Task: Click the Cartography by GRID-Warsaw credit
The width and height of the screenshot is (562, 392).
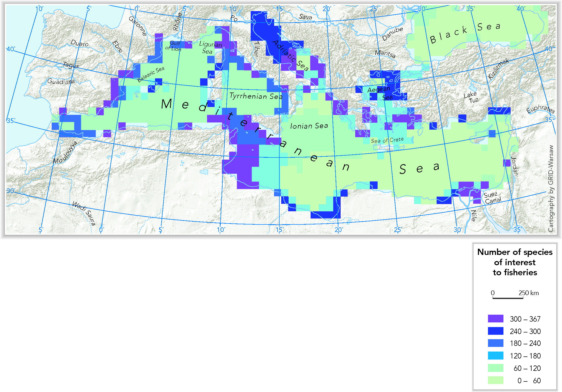Action: click(x=551, y=188)
